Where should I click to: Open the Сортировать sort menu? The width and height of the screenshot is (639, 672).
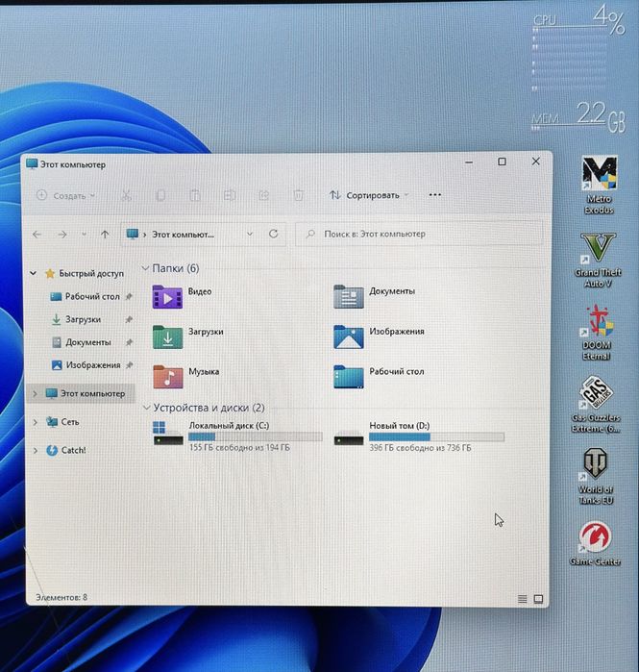pyautogui.click(x=369, y=195)
